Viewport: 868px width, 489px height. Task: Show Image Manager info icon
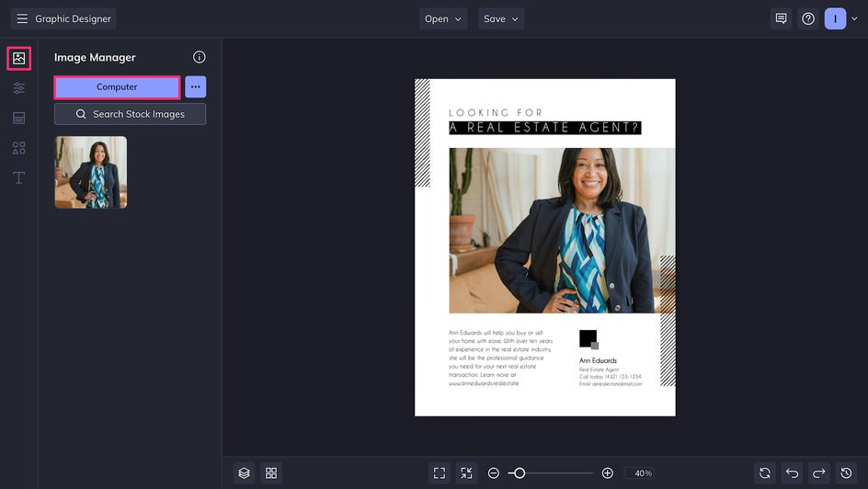click(x=200, y=57)
